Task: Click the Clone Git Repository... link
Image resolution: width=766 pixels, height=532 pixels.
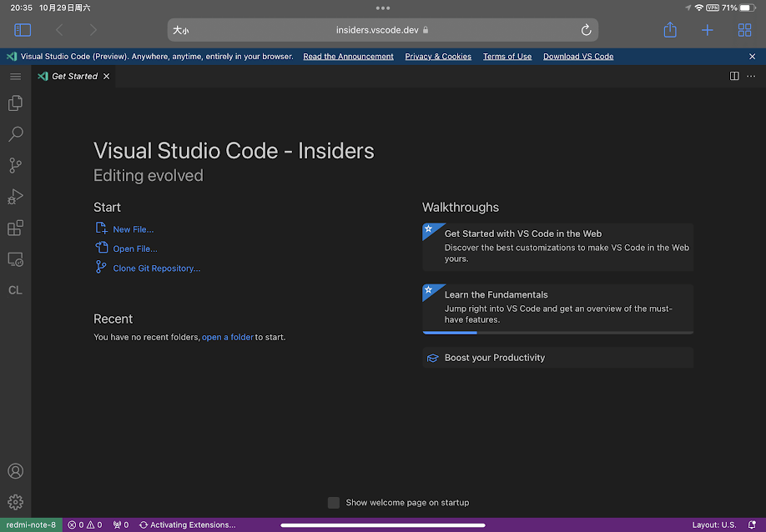Action: [x=156, y=269]
